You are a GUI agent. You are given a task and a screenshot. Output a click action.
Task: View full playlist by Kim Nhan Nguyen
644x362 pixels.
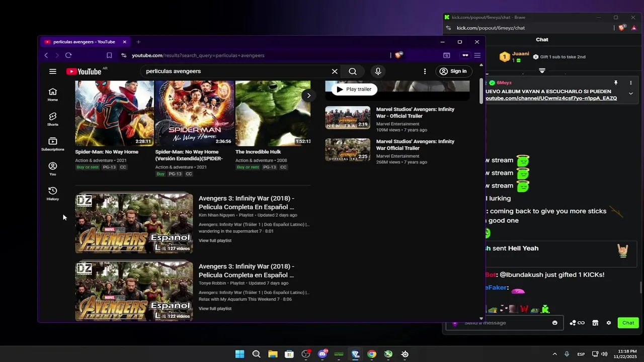click(x=215, y=240)
